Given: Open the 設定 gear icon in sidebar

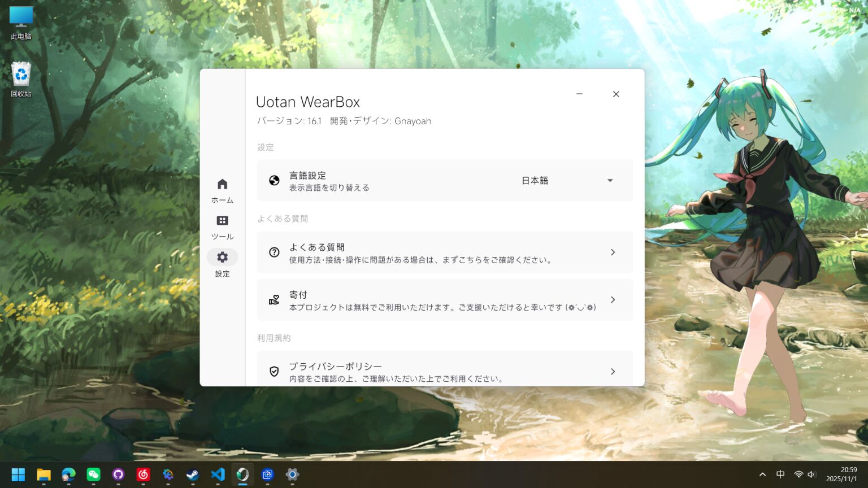Looking at the screenshot, I should point(222,256).
